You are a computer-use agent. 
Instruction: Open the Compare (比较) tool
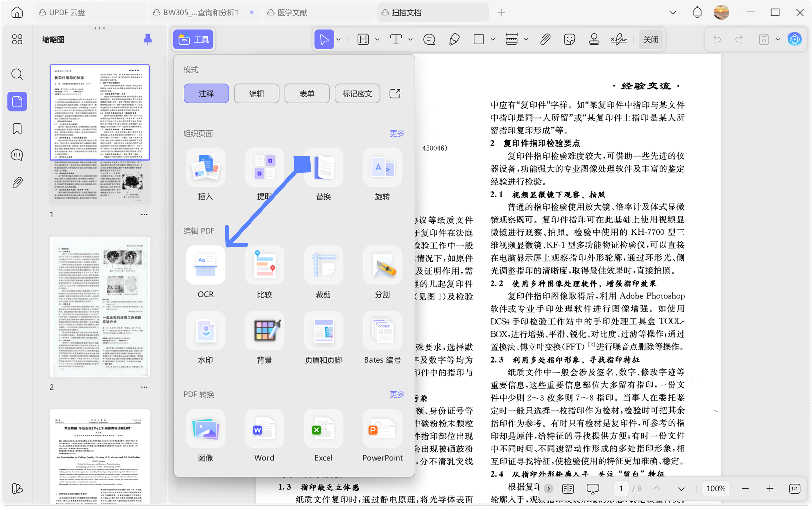point(264,265)
